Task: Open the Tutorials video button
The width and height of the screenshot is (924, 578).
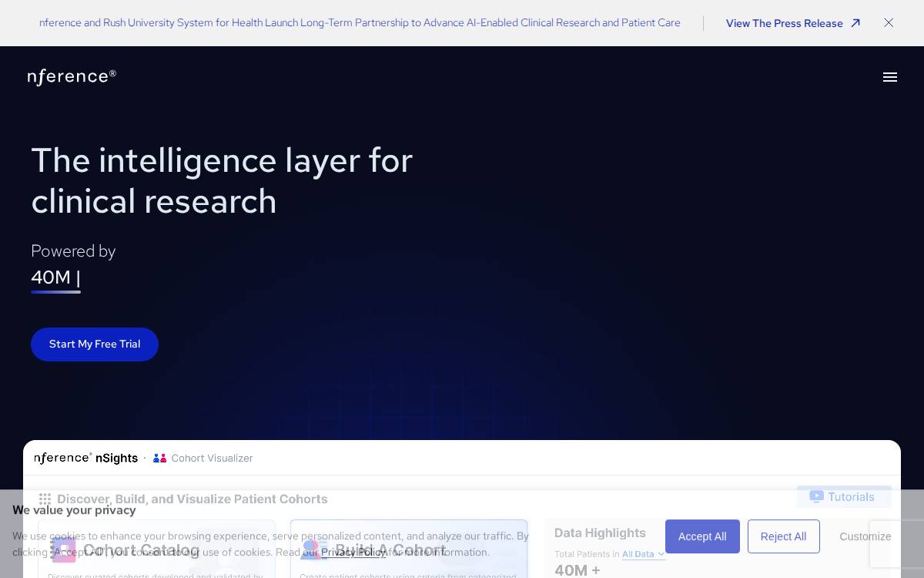Action: [844, 496]
